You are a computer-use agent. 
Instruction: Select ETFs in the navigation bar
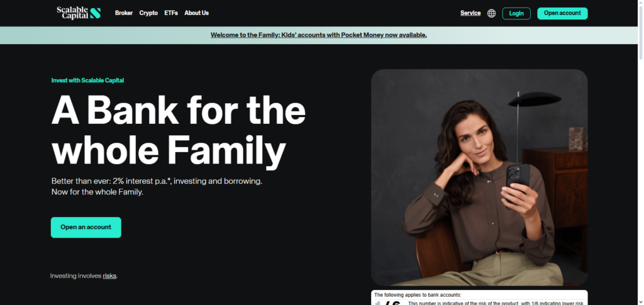(171, 13)
